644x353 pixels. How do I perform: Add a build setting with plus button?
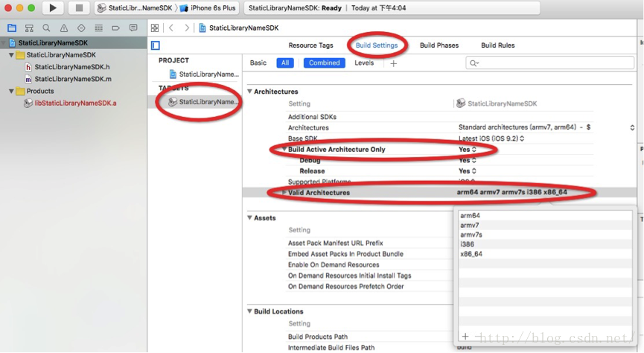coord(393,63)
